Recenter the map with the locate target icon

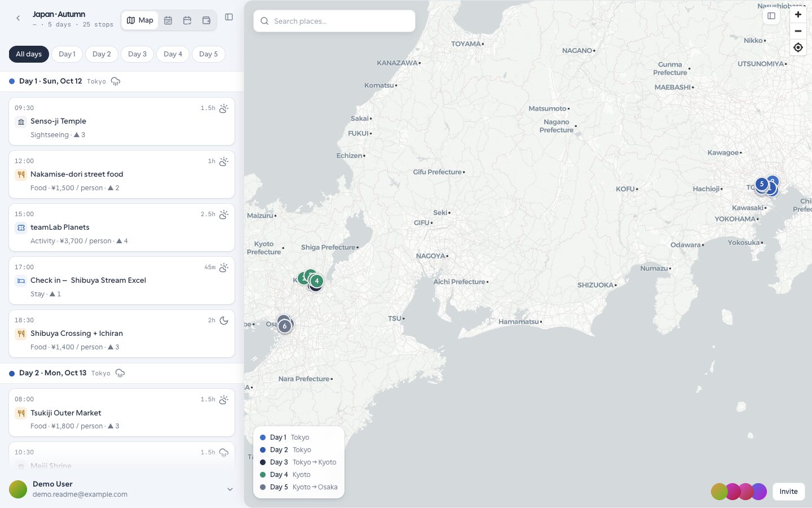click(798, 47)
